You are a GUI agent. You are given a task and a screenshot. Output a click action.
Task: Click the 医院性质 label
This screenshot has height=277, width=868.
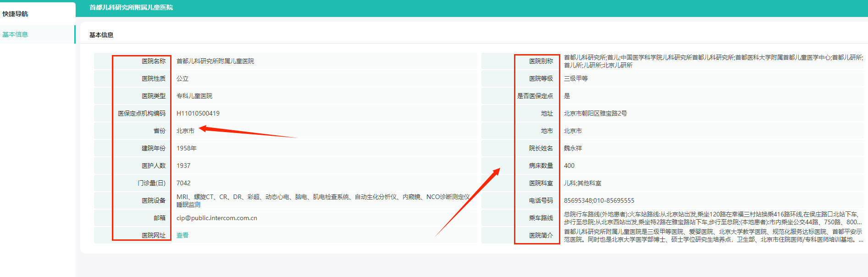point(154,78)
